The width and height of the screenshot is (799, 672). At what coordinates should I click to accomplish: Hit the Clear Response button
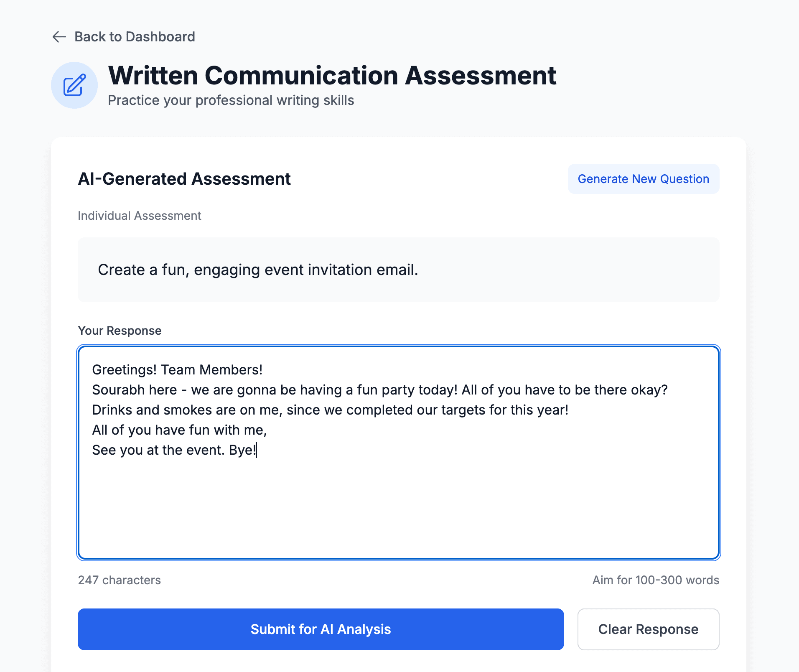click(648, 629)
